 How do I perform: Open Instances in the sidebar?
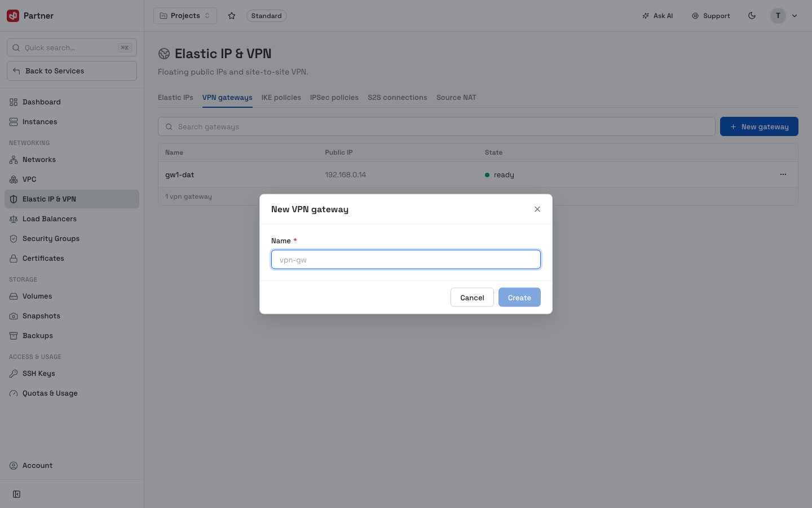[x=72, y=122]
